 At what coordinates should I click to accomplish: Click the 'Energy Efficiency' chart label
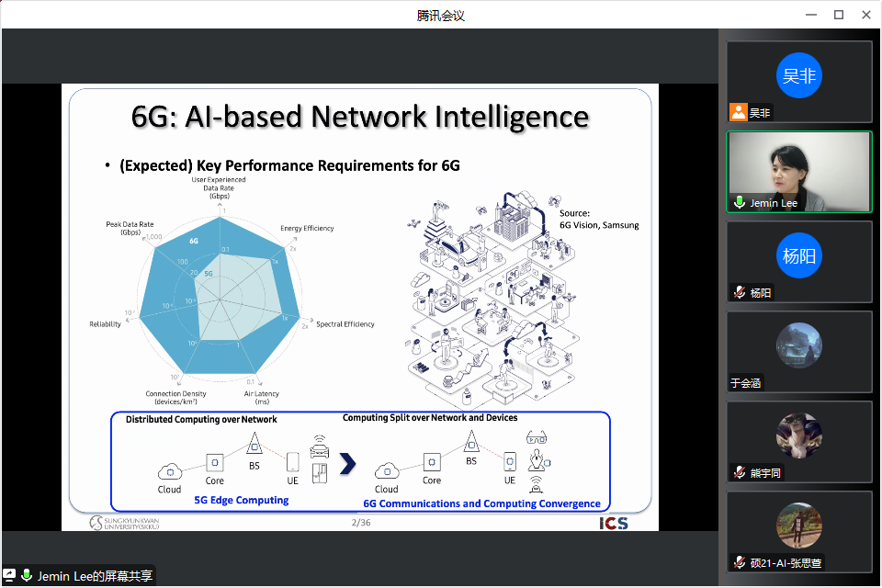(307, 228)
